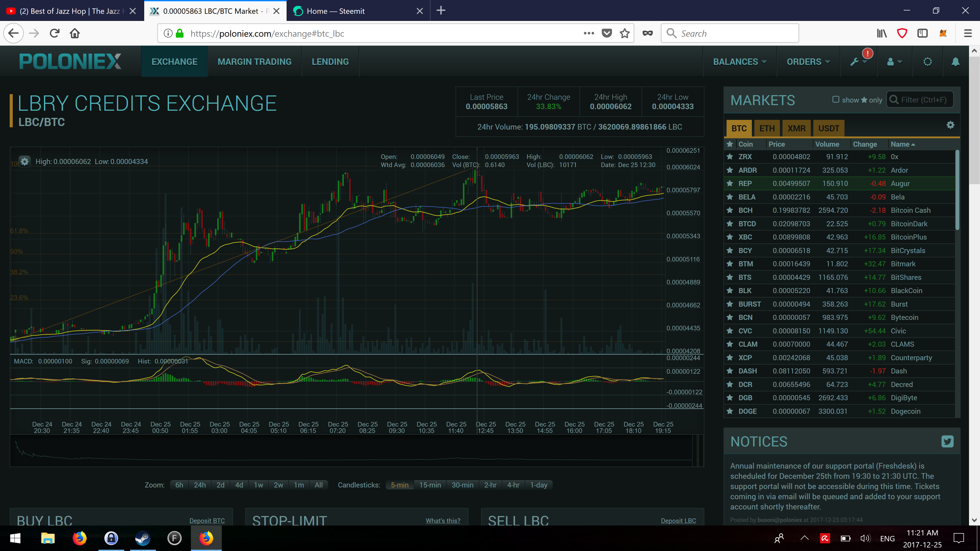
Task: Open the MARGIN TRADING menu item
Action: tap(254, 61)
